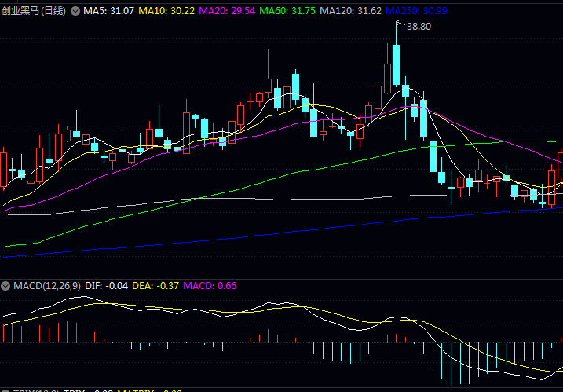
Task: Click the divider above the MACD panel
Action: [281, 279]
